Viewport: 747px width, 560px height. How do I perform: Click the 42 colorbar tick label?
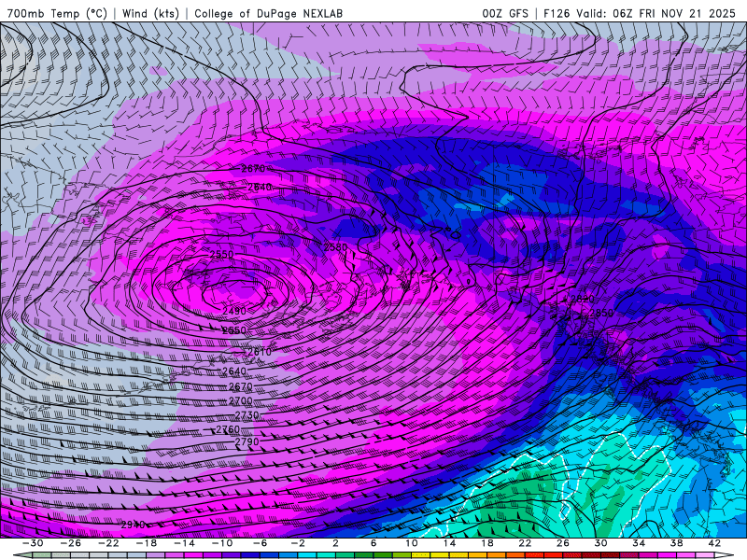pos(714,543)
